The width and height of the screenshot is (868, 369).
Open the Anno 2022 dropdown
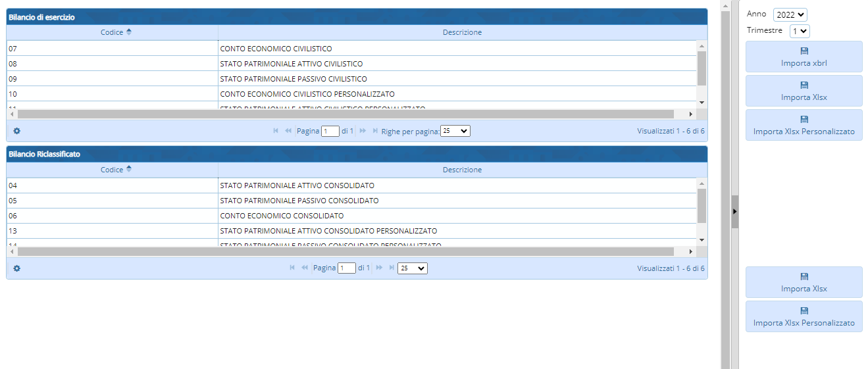[790, 14]
